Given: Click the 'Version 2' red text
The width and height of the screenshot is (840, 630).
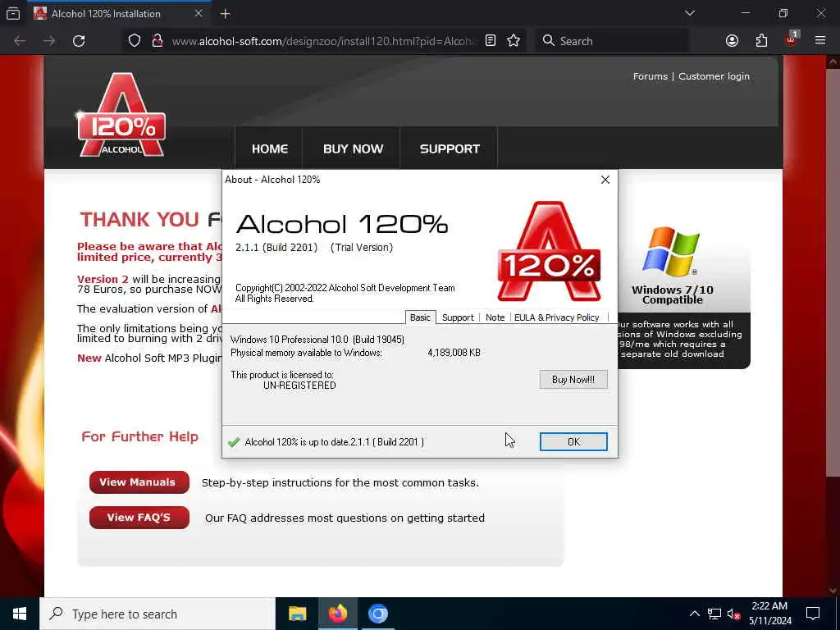Looking at the screenshot, I should pyautogui.click(x=103, y=279).
